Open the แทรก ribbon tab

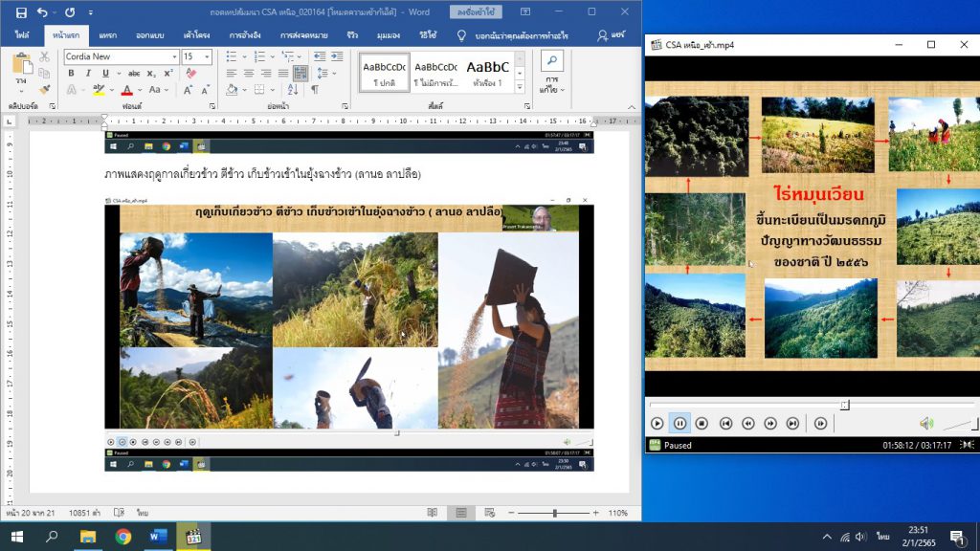106,35
